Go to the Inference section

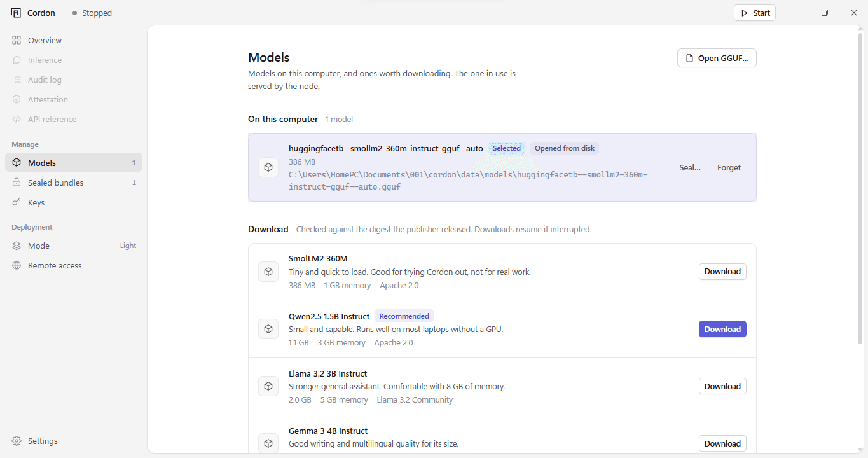[74, 60]
